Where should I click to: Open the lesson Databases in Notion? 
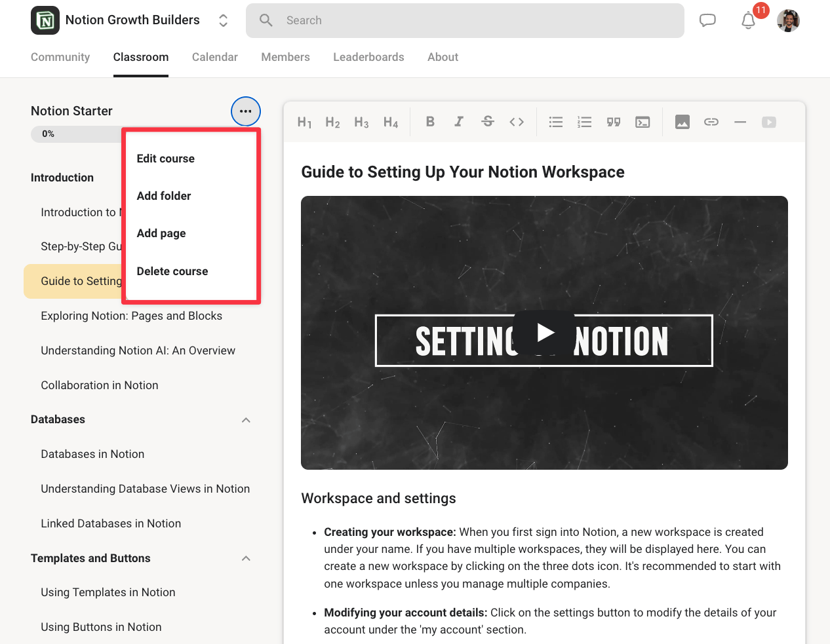point(92,454)
